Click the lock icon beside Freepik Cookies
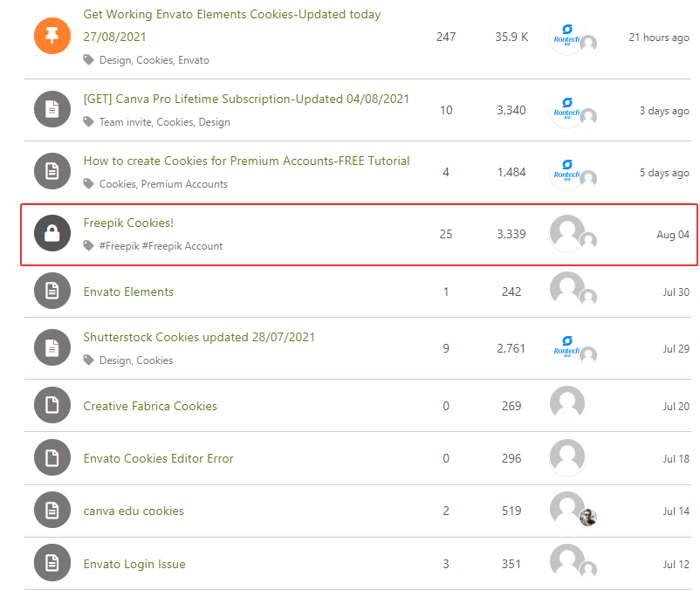The width and height of the screenshot is (700, 590). (x=52, y=233)
